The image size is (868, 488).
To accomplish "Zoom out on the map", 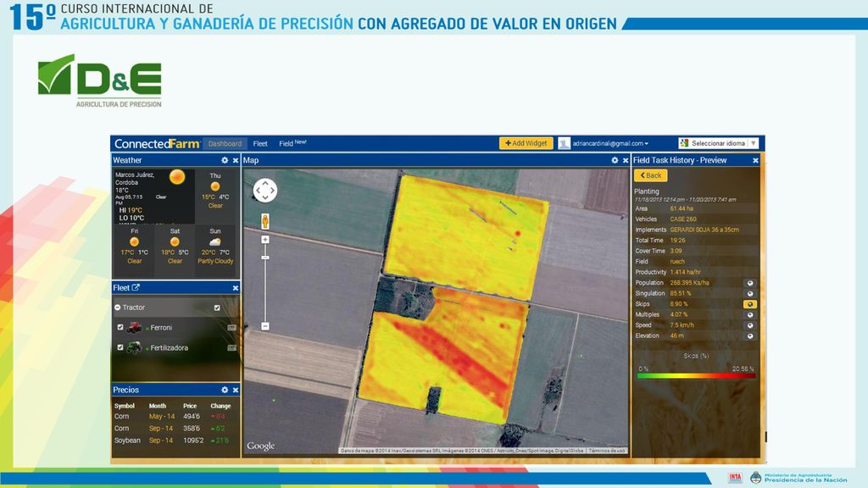I will pos(265,326).
